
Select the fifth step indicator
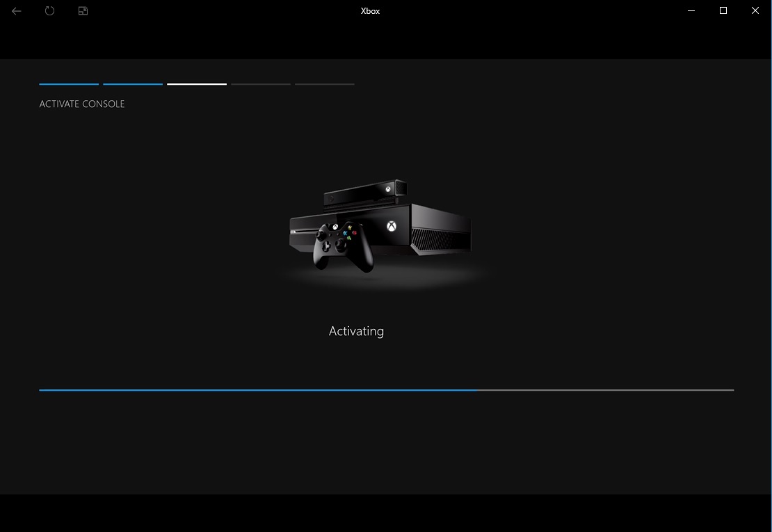(x=325, y=84)
